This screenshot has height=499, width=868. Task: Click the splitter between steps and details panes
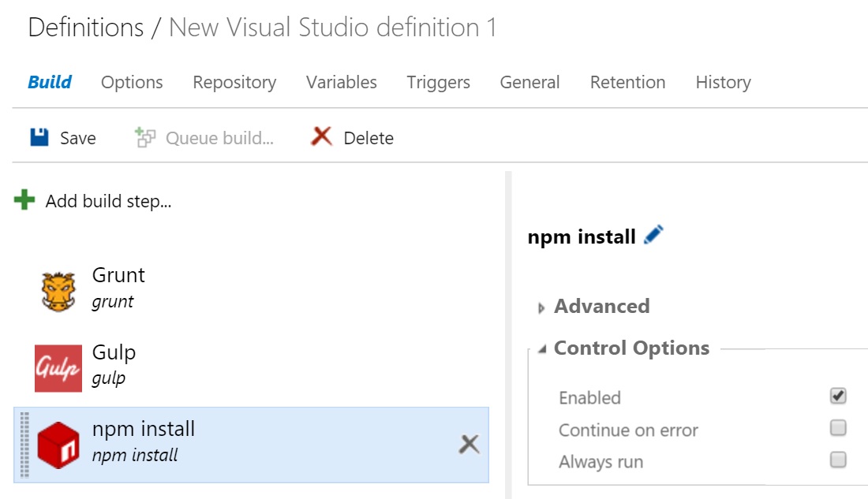[x=508, y=335]
